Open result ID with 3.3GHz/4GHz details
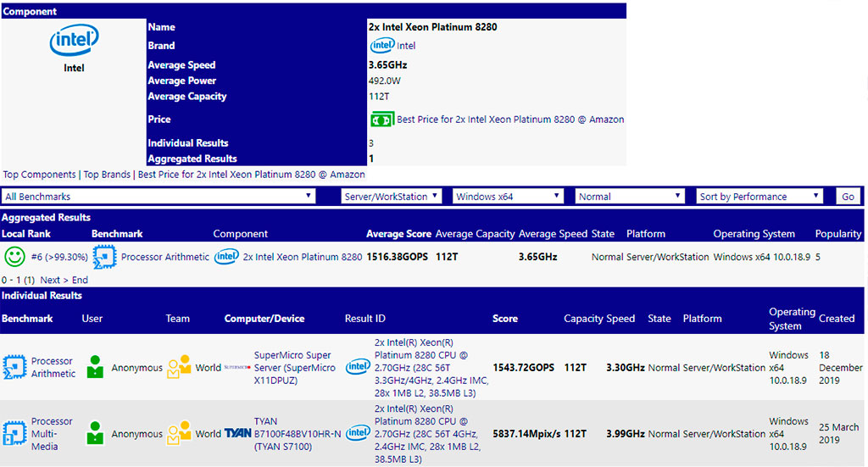This screenshot has width=868, height=467. pyautogui.click(x=431, y=367)
